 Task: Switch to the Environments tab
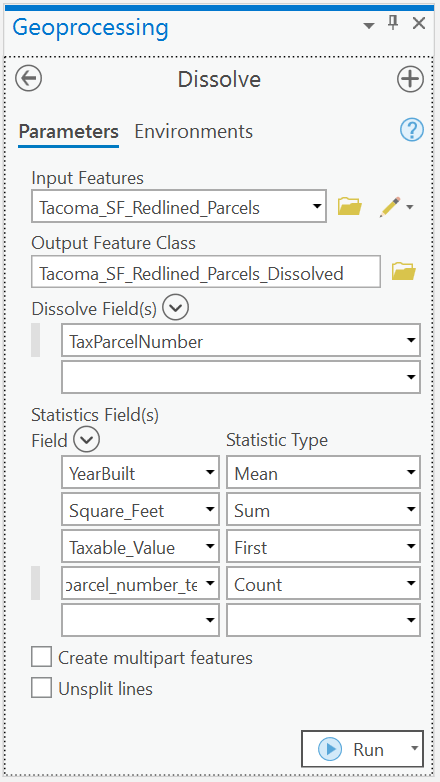(x=194, y=131)
